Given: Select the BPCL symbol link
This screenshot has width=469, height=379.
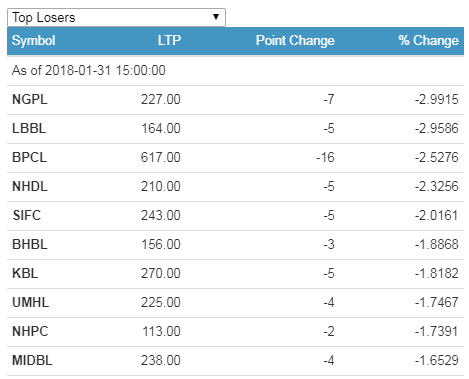Looking at the screenshot, I should click(29, 157).
